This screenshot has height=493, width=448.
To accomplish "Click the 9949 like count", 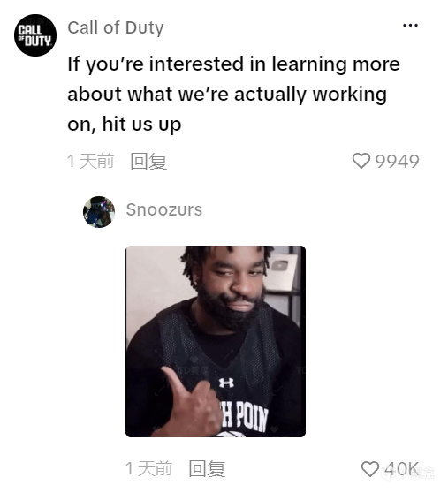I will (x=397, y=162).
